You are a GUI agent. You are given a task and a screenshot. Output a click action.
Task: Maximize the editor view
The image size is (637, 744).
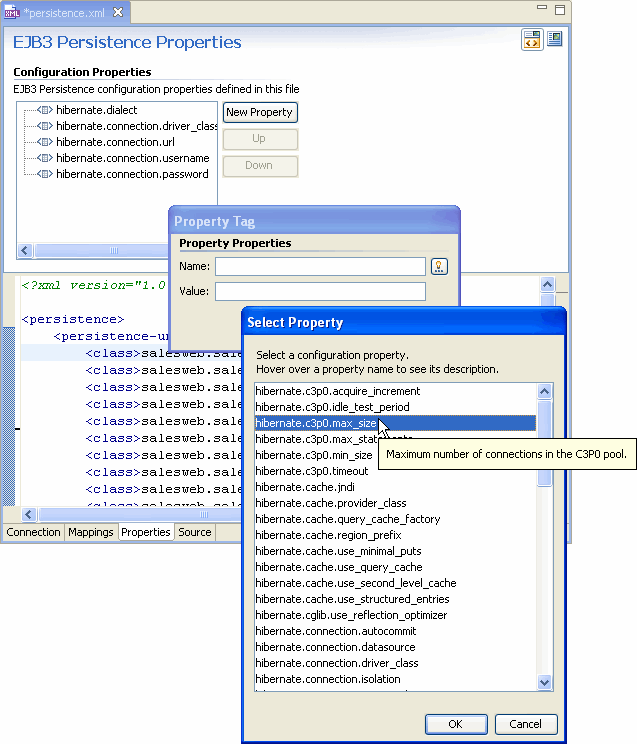(x=560, y=10)
